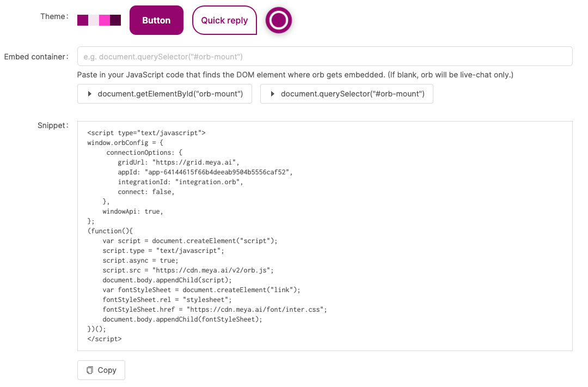The width and height of the screenshot is (588, 387).
Task: Click the triangle before getElementById suggestion
Action: 89,94
